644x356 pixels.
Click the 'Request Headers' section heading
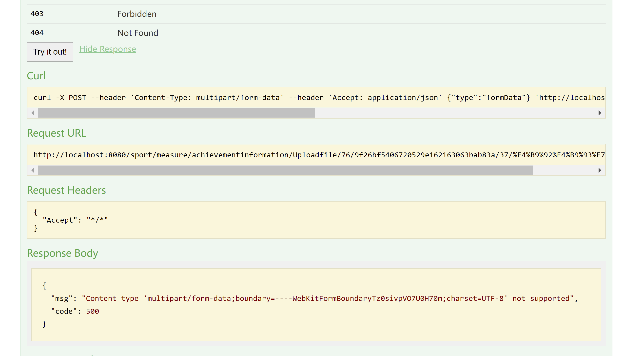(x=66, y=190)
